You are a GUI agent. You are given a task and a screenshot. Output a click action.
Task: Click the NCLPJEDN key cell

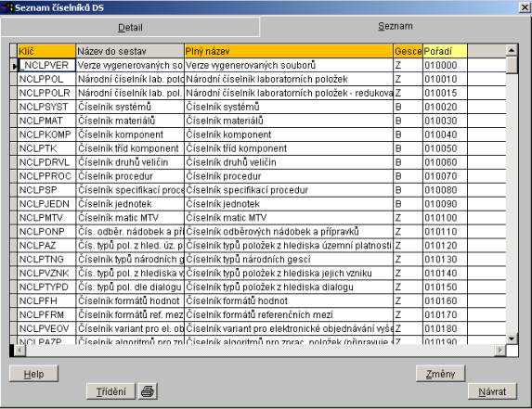46,204
